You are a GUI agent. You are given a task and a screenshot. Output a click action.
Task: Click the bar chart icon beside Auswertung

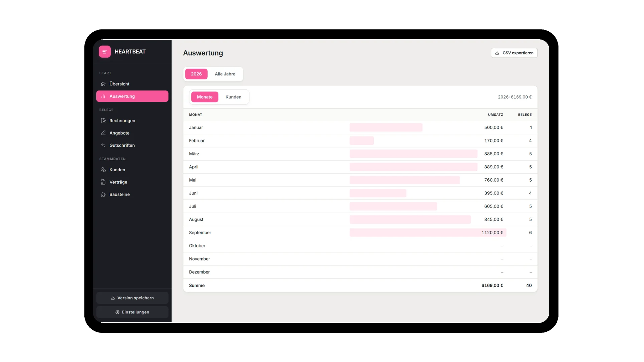(103, 96)
